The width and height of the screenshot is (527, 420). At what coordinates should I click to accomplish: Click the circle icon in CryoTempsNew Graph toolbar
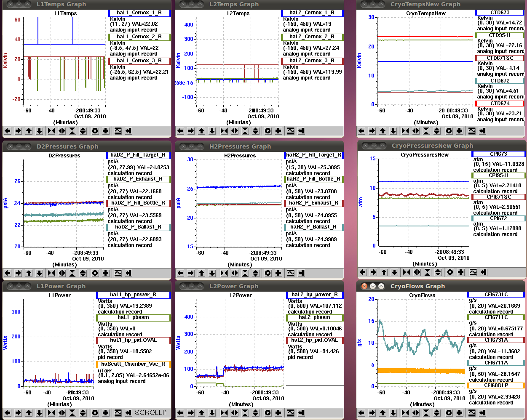[449, 131]
